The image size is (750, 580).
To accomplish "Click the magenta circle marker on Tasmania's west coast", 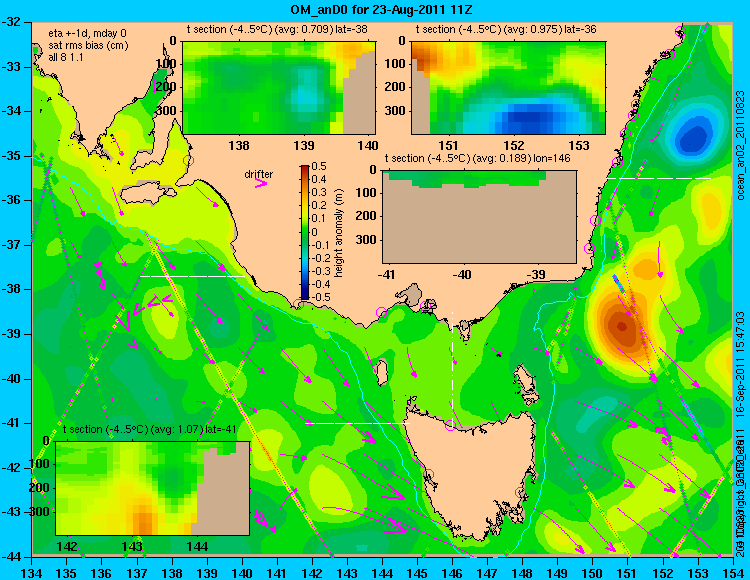I will (429, 475).
